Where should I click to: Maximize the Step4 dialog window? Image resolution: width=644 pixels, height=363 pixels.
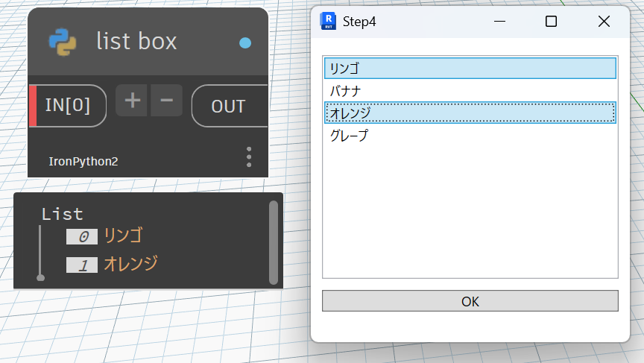[551, 22]
